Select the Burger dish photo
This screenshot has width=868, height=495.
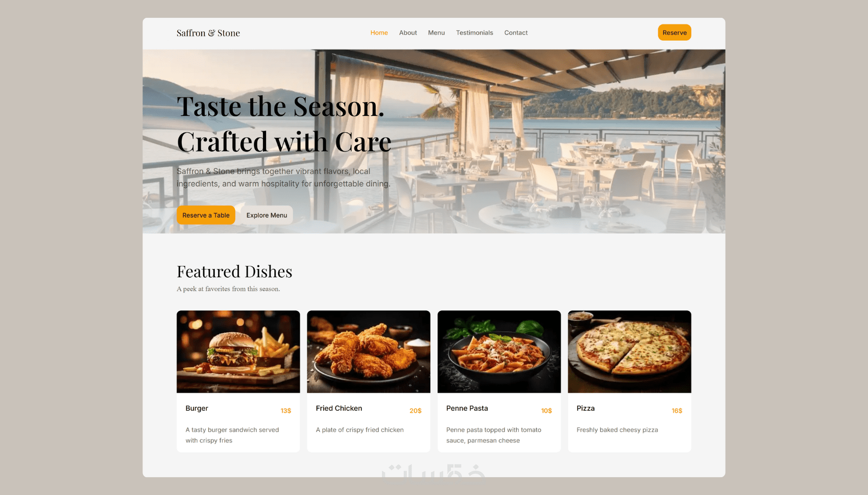(x=238, y=352)
